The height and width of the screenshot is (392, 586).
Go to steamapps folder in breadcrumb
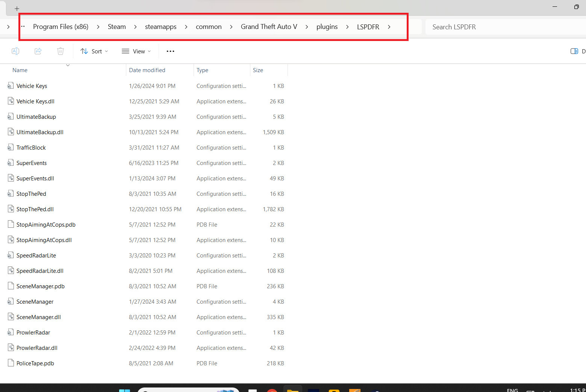coord(161,27)
